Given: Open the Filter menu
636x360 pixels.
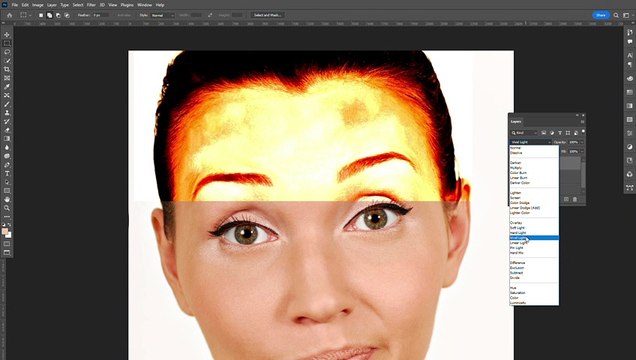Looking at the screenshot, I should pos(91,5).
